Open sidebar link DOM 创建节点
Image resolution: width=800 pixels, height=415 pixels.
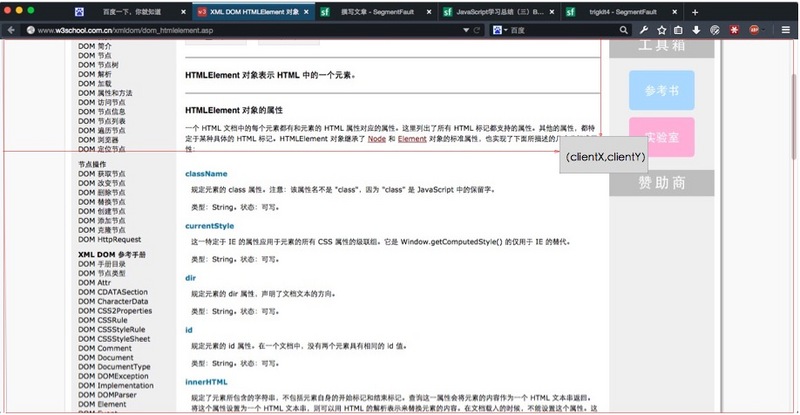pyautogui.click(x=102, y=211)
